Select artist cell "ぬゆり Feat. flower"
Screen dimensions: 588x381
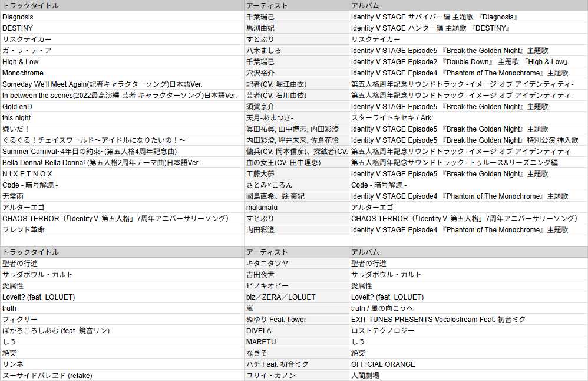point(296,320)
